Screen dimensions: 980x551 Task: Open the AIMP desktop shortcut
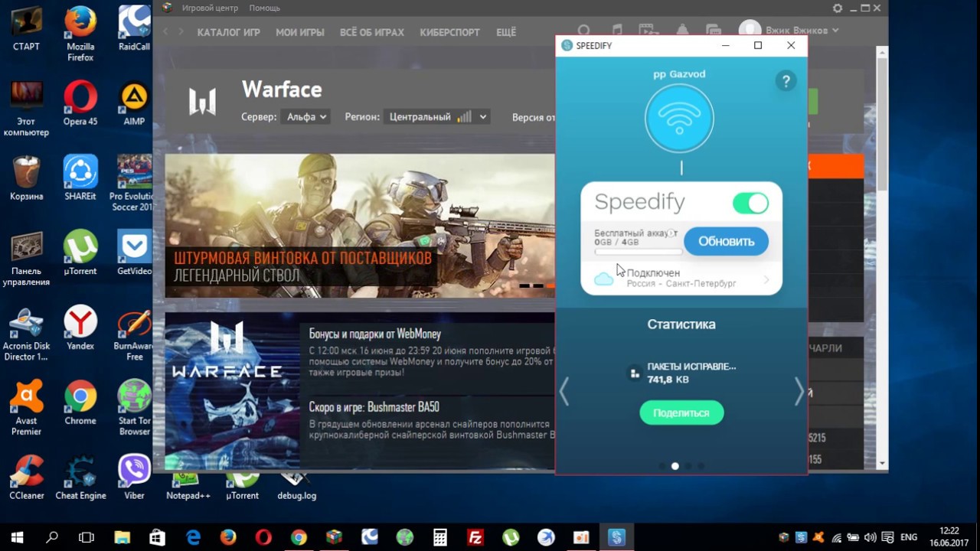pos(134,104)
